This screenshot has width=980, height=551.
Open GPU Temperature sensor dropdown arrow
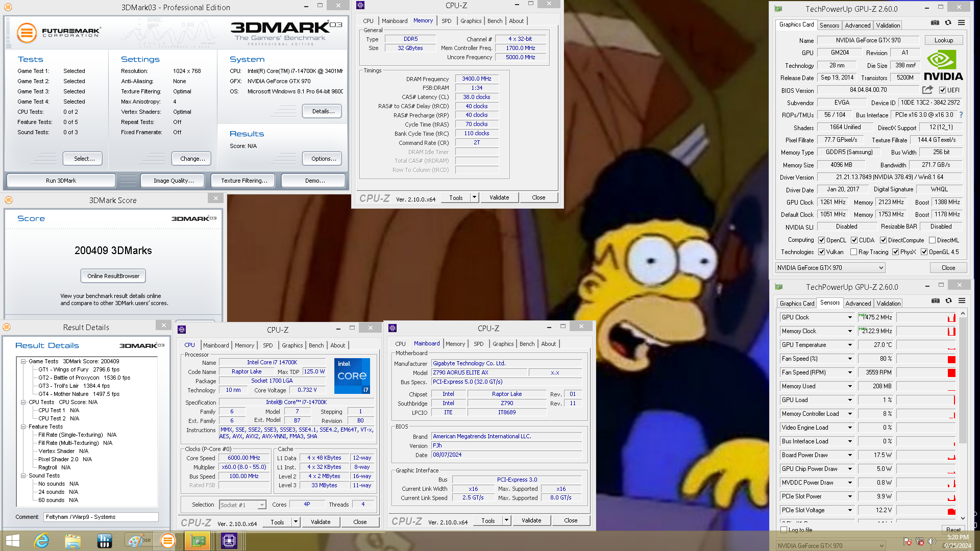click(x=850, y=345)
